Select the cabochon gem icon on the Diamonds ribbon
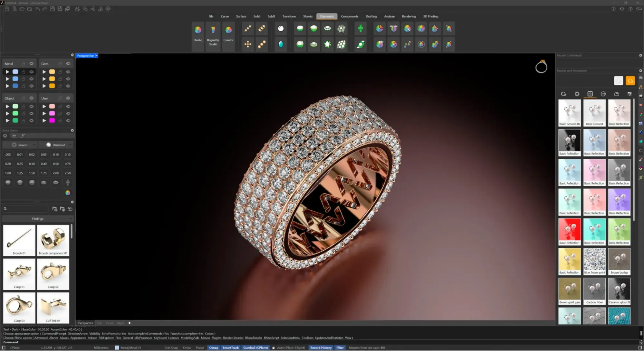 (x=281, y=44)
